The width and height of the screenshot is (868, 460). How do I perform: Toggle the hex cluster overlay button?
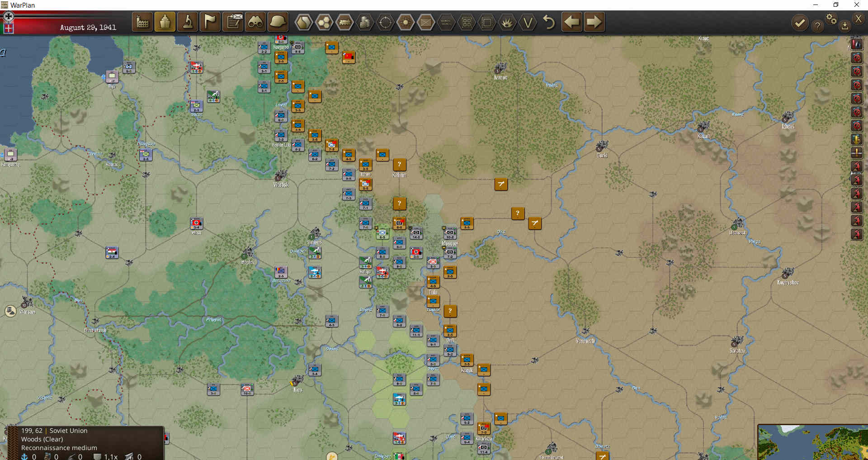pyautogui.click(x=324, y=22)
